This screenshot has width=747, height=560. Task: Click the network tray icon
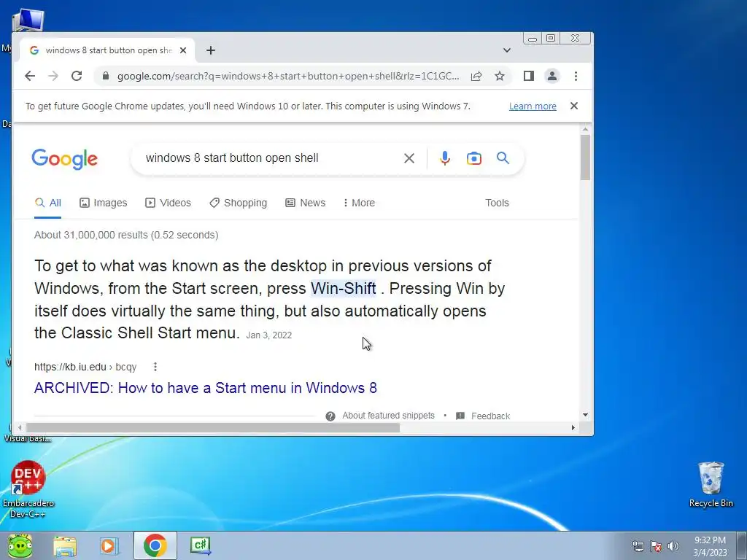[x=638, y=546]
